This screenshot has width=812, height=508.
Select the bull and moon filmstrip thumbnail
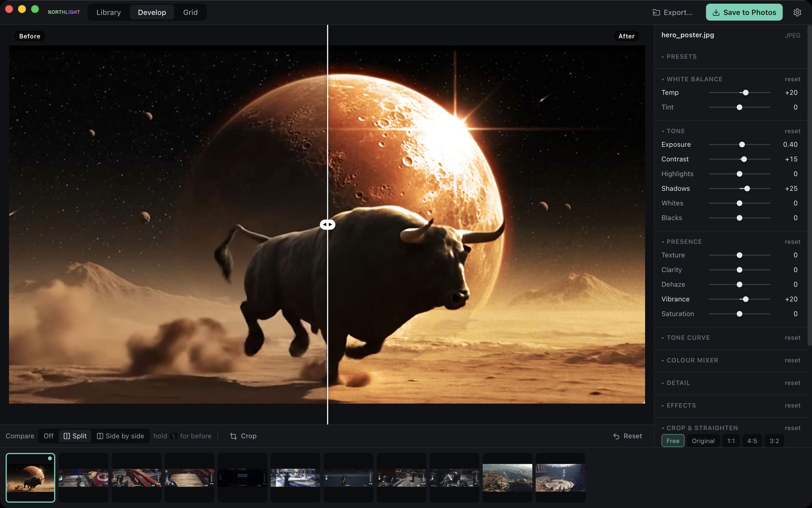[30, 478]
